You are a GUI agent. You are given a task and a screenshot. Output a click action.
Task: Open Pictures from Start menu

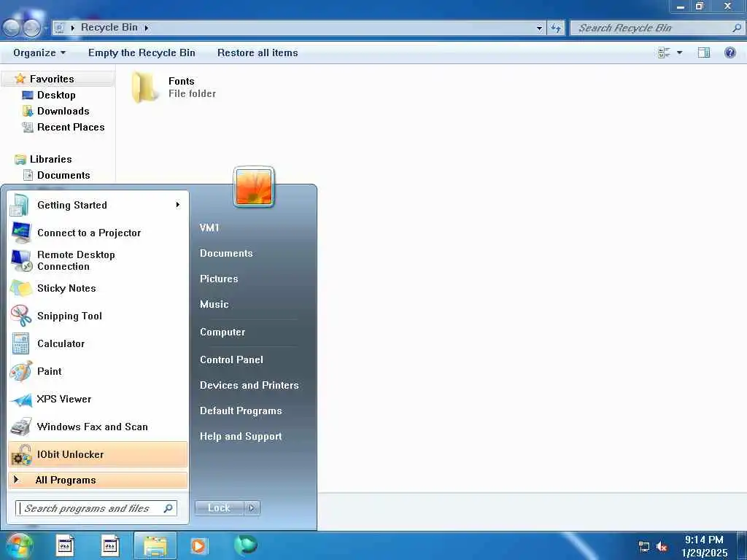(219, 279)
